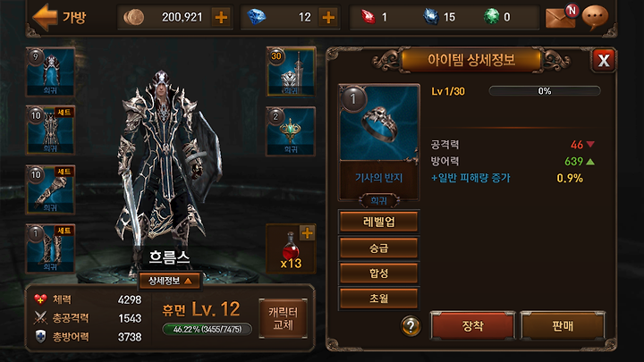The height and width of the screenshot is (362, 644).
Task: Equip the ring with 장착 button
Action: pos(473,326)
